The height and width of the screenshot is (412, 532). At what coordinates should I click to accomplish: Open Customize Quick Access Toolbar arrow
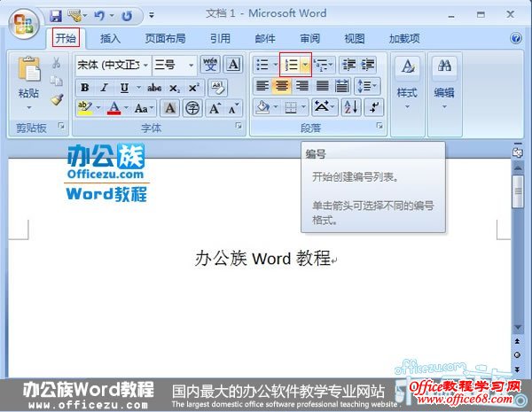click(x=152, y=15)
